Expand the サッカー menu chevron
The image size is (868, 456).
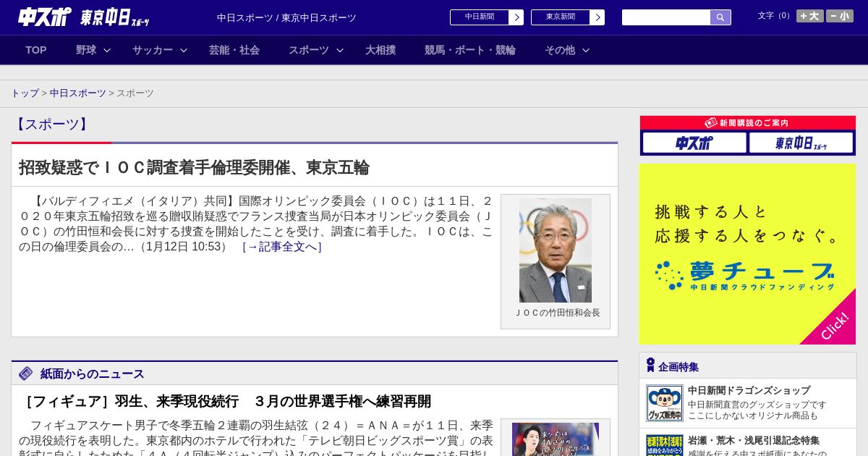184,51
